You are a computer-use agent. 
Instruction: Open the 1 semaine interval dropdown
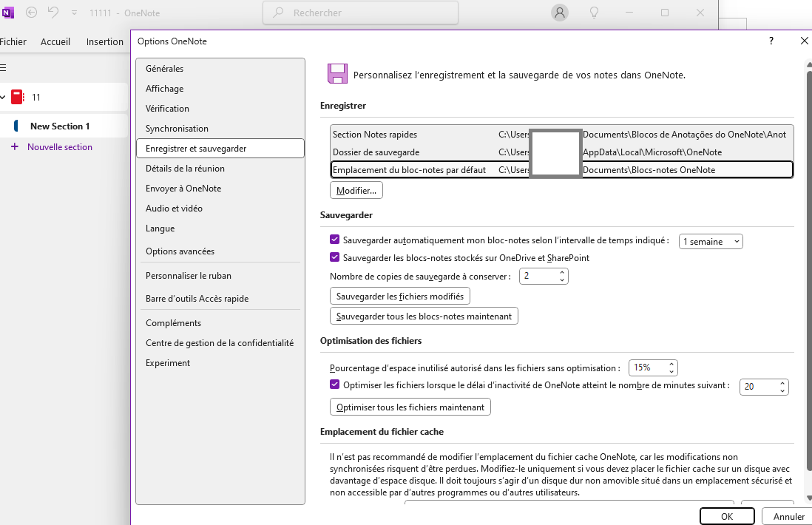(x=711, y=242)
